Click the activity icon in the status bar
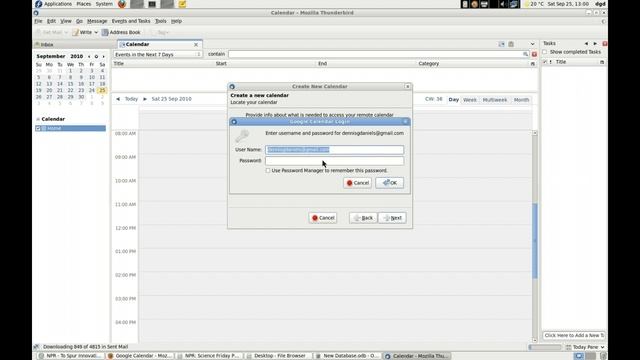Image resolution: width=640 pixels, height=360 pixels. click(36, 347)
